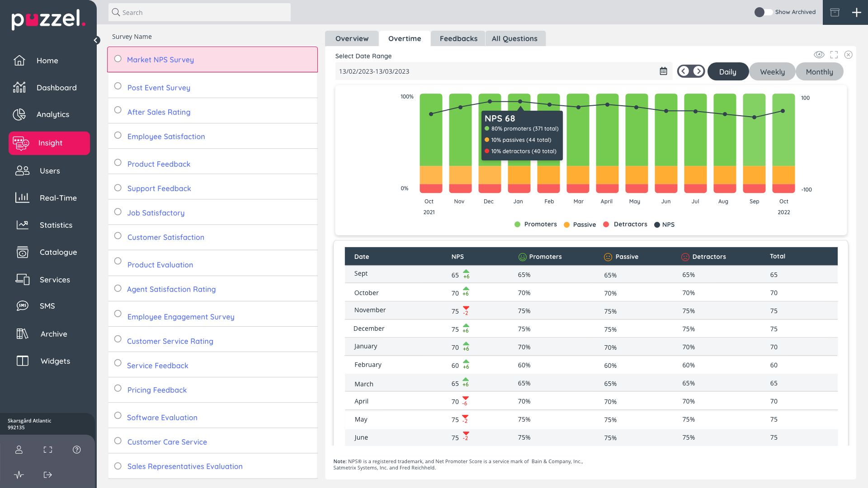This screenshot has width=868, height=488.
Task: Switch to the All Questions tab
Action: click(514, 39)
